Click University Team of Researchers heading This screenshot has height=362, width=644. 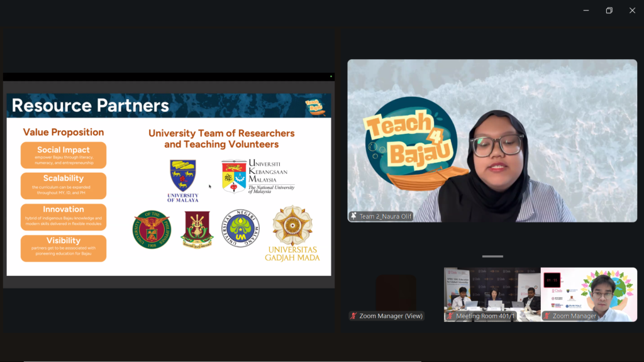(221, 139)
